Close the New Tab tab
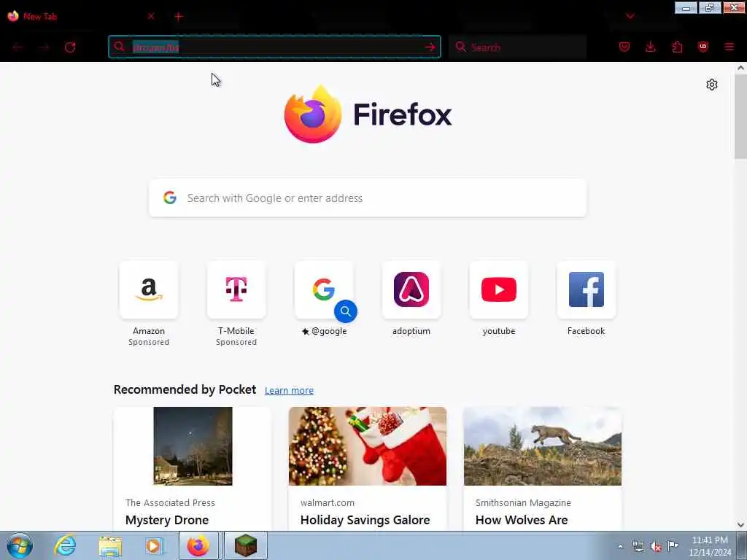The image size is (747, 560). pos(151,16)
